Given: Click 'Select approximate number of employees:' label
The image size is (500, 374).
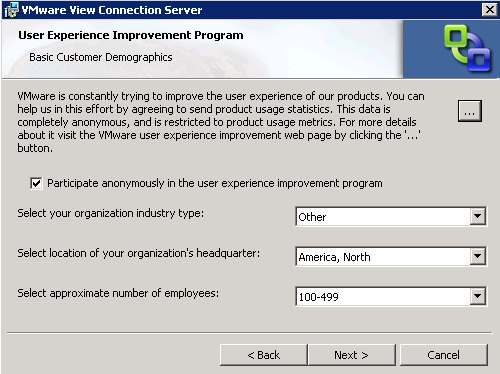Looking at the screenshot, I should (x=118, y=293).
